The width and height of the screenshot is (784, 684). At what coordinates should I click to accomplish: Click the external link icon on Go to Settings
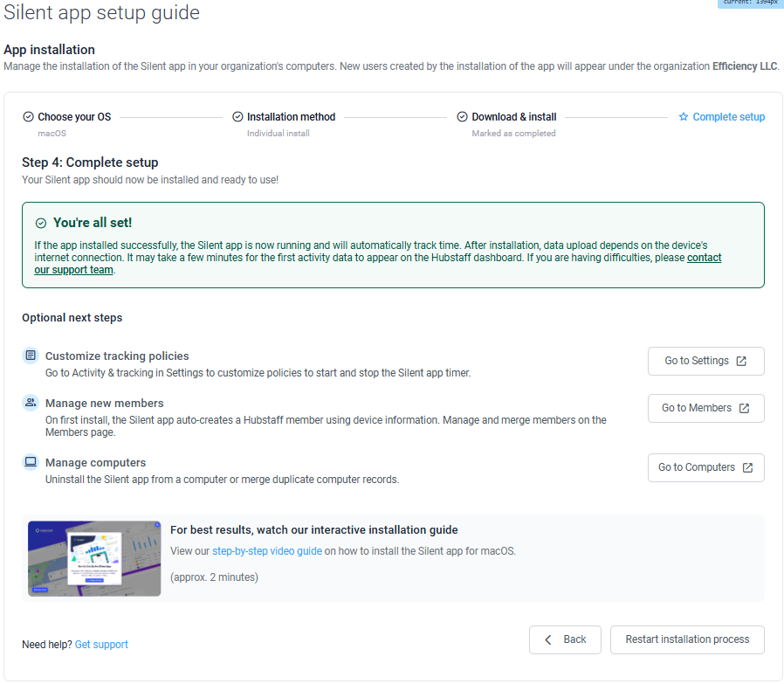tap(741, 362)
